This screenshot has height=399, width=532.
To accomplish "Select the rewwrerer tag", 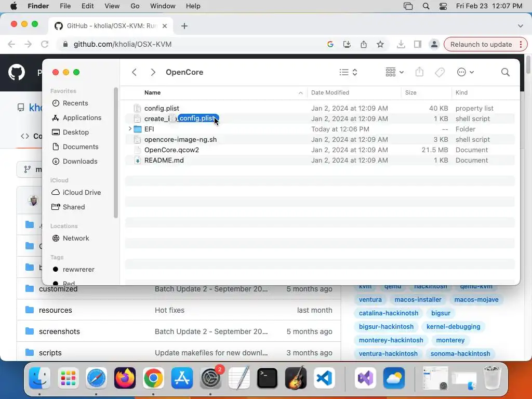I will [74, 270].
